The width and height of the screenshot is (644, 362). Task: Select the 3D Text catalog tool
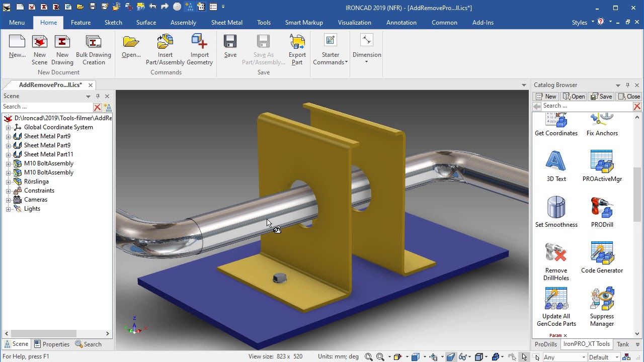(556, 162)
